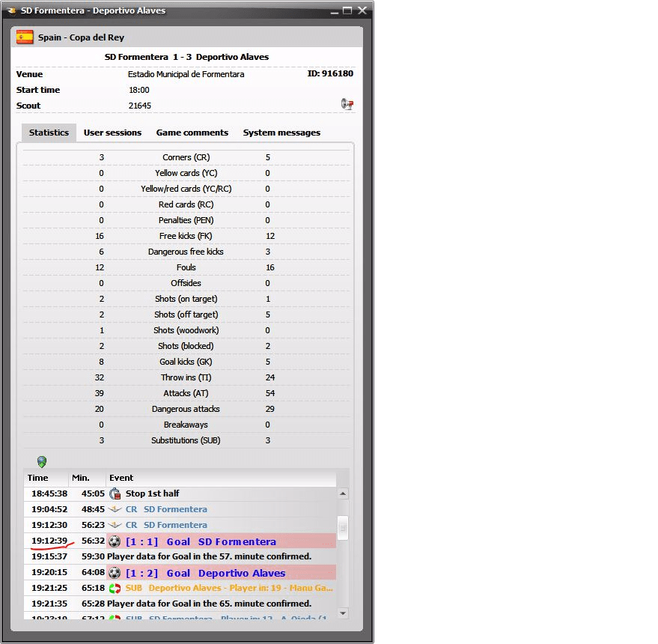Select the Deportivo Alaves SUB event row

click(225, 589)
